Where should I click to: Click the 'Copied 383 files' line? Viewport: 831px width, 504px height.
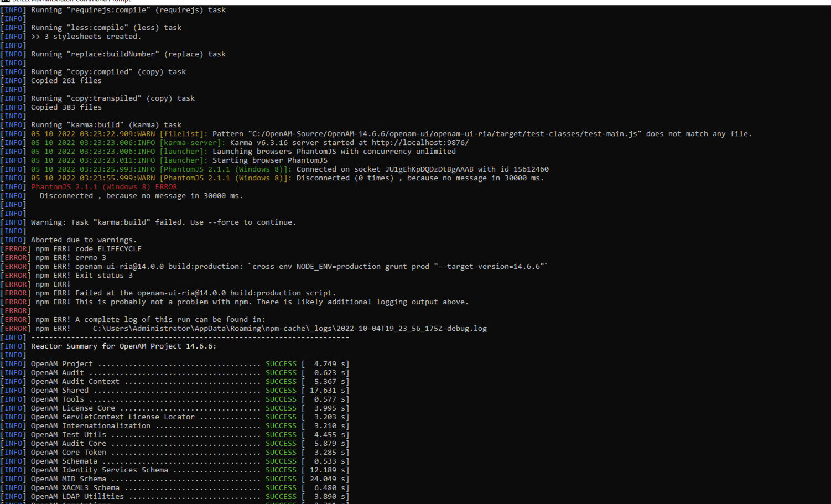(x=51, y=107)
